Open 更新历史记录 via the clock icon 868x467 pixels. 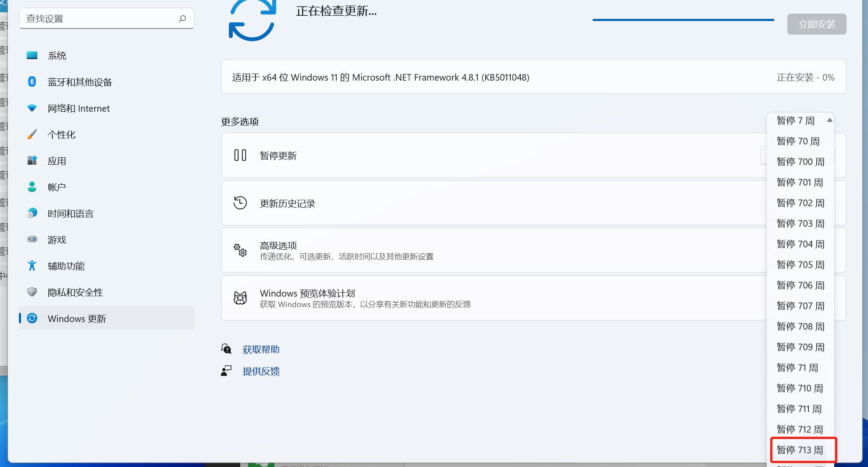click(240, 203)
